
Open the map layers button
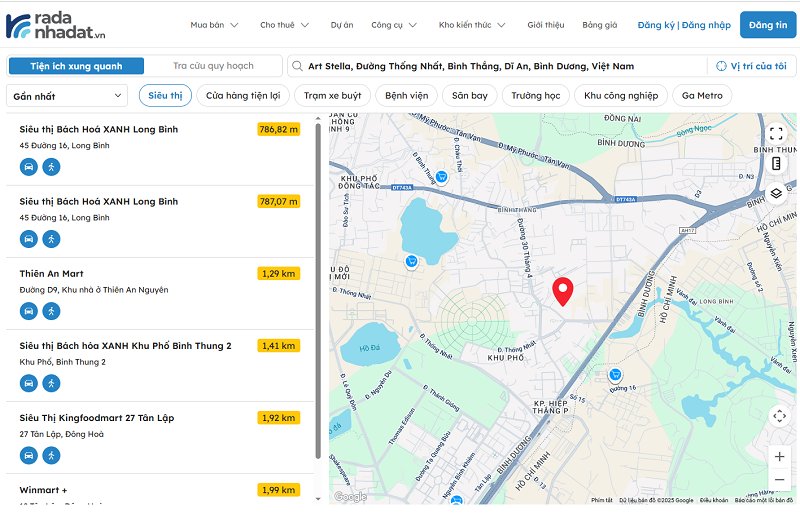(777, 193)
